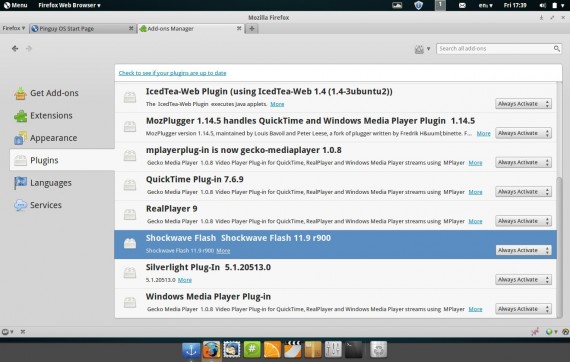Open the tools for all add-ons menu

click(422, 49)
